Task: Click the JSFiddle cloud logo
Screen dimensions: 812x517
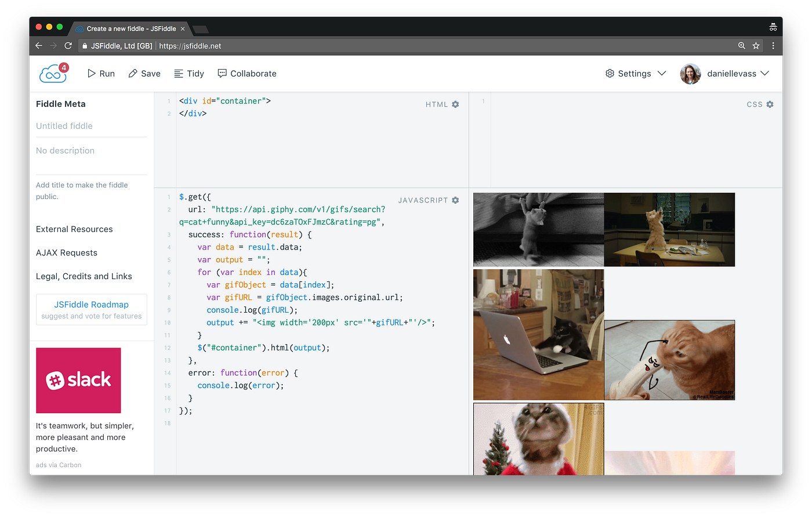Action: pyautogui.click(x=52, y=73)
